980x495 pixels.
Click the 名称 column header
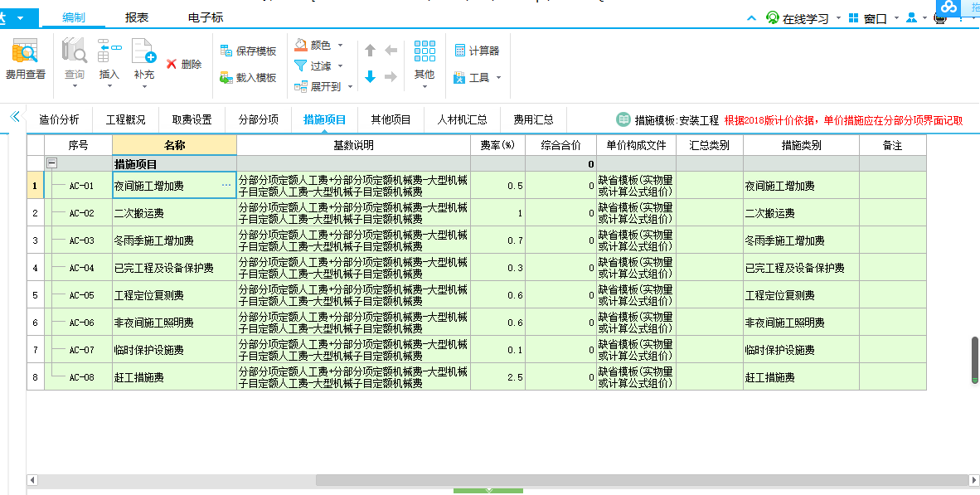point(174,145)
